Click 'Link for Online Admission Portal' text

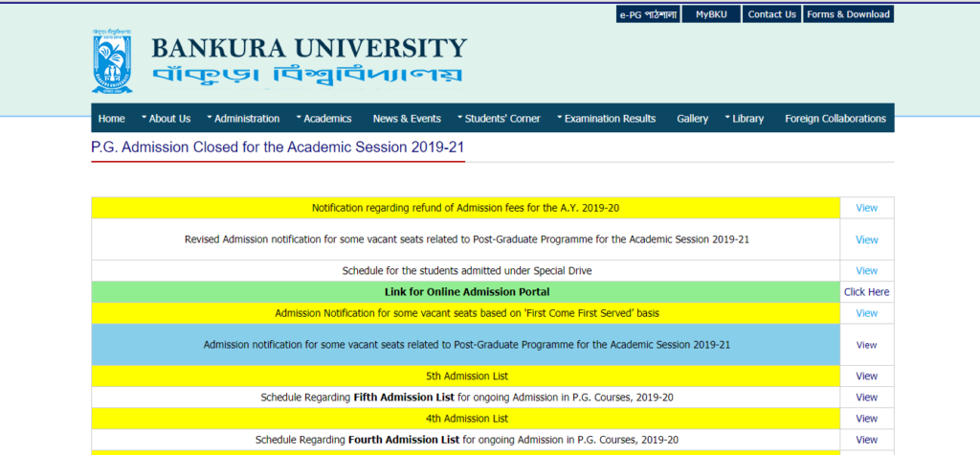click(467, 291)
